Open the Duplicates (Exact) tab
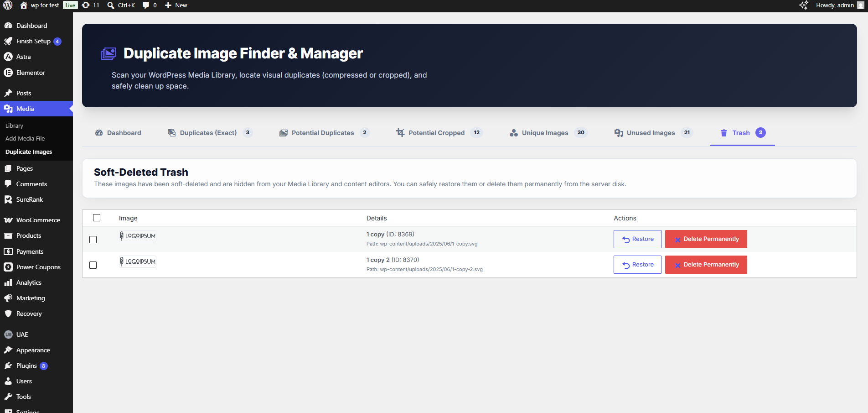The image size is (868, 413). point(210,133)
